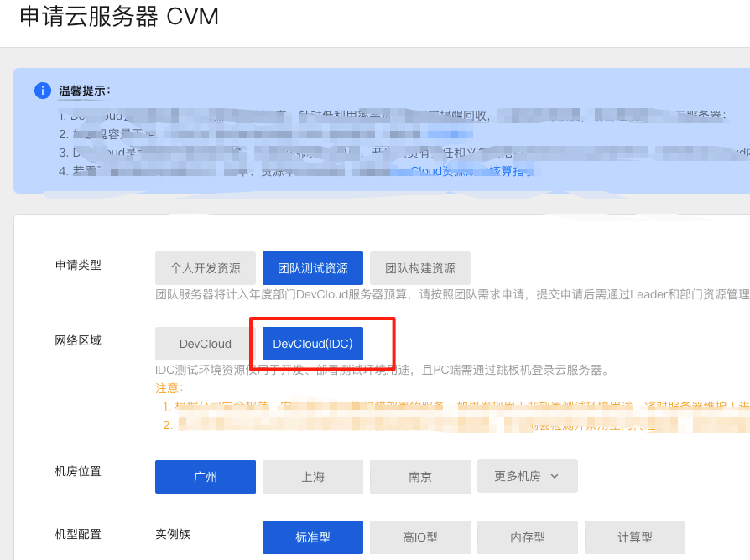Click the 机型配置 label
This screenshot has width=750, height=560.
tap(78, 534)
